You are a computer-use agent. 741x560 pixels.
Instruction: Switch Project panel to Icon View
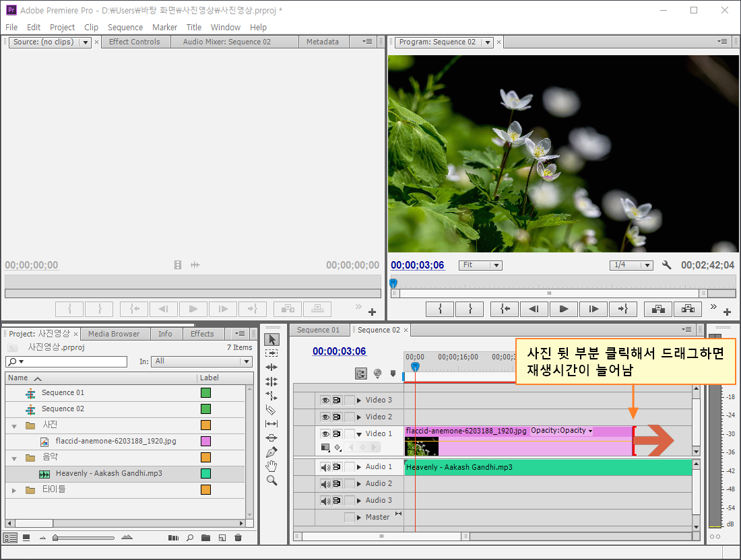pyautogui.click(x=26, y=537)
